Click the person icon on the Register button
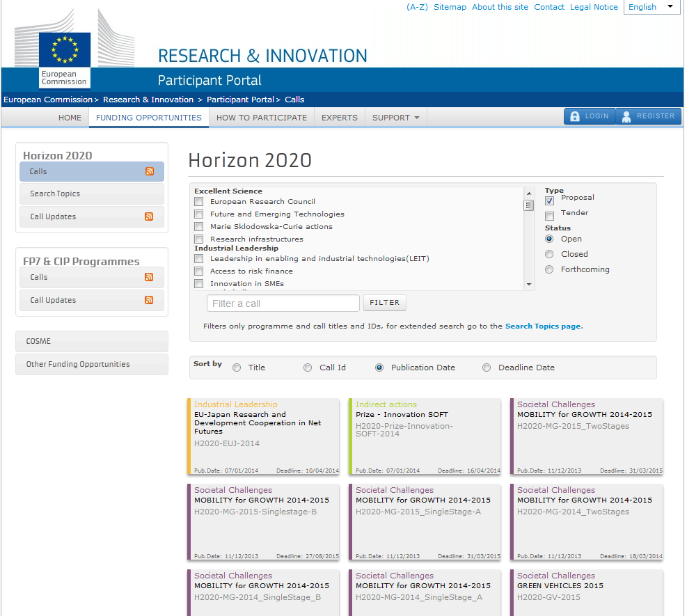The width and height of the screenshot is (687, 616). pyautogui.click(x=626, y=116)
